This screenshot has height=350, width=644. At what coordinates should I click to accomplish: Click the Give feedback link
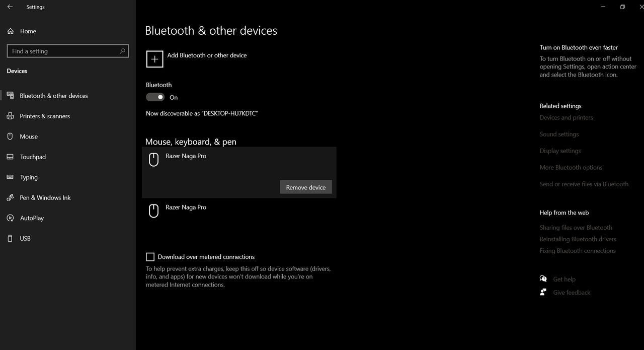572,293
